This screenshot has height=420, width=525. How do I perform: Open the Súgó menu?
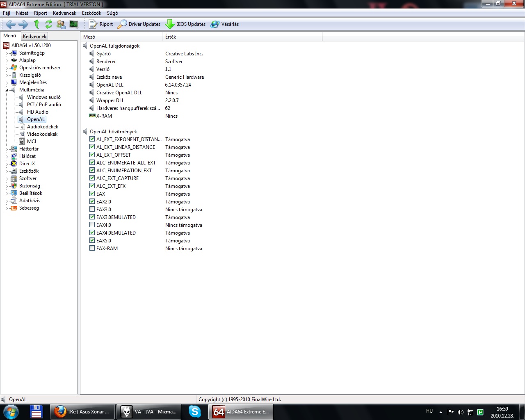pyautogui.click(x=112, y=13)
